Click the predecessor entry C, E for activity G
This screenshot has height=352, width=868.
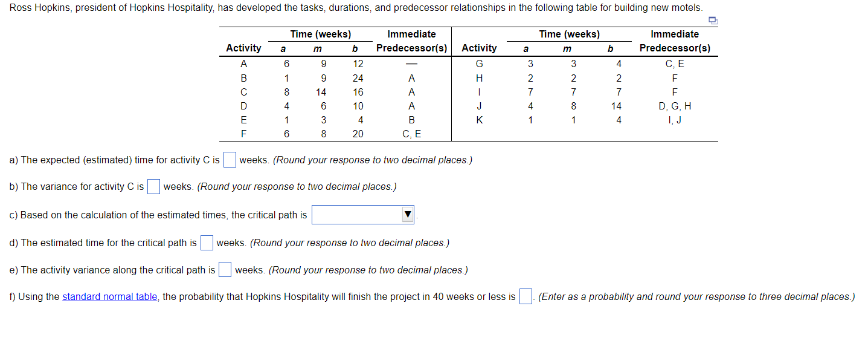click(675, 64)
